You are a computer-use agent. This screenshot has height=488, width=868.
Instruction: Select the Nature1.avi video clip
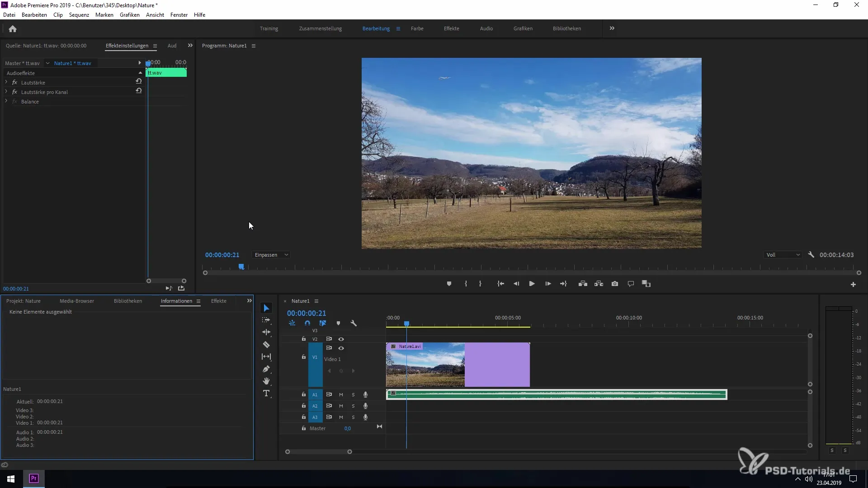tap(458, 365)
